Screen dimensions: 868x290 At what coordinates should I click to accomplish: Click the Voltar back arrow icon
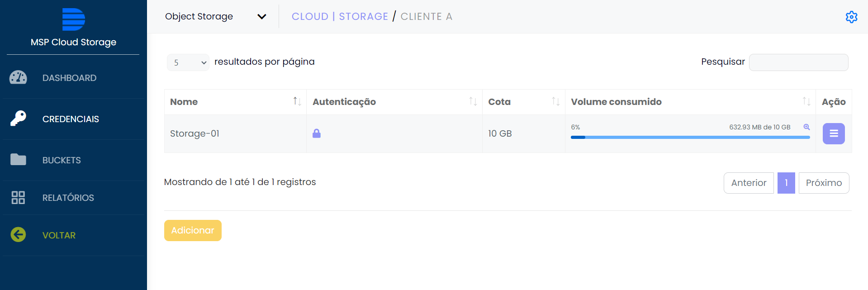point(18,235)
